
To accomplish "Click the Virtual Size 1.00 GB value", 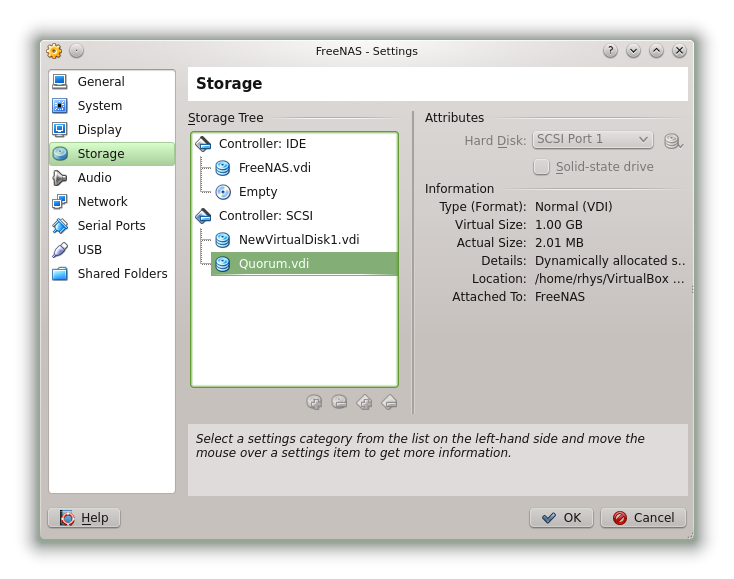I will (558, 225).
